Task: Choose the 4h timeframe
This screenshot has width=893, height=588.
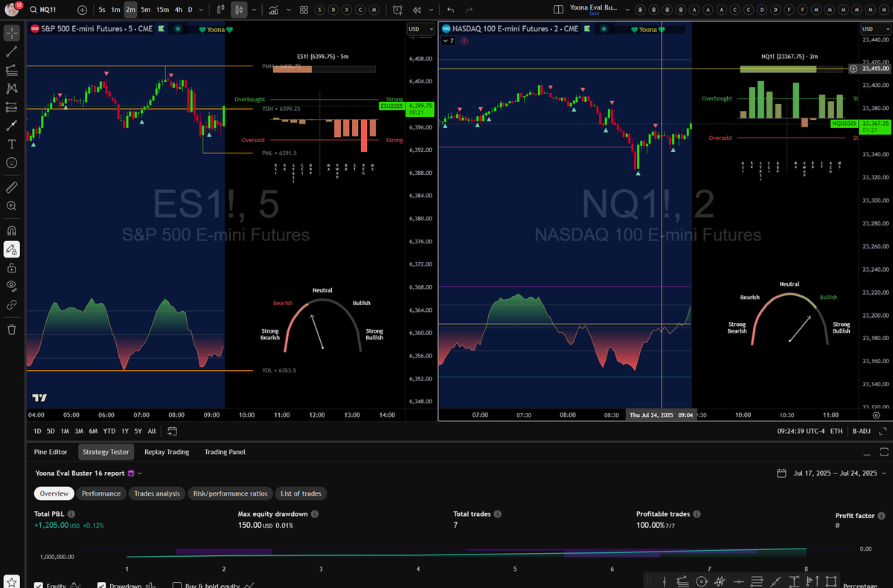Action: (179, 10)
